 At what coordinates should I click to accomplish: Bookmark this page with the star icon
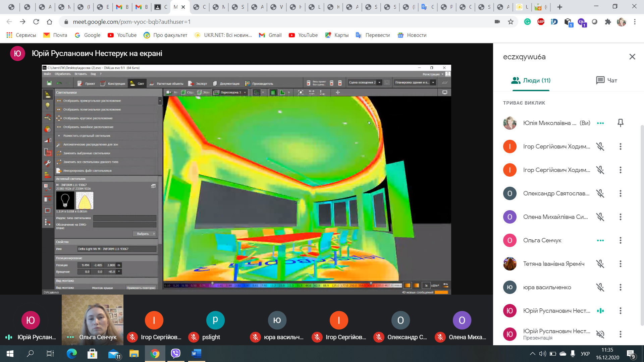(x=511, y=22)
